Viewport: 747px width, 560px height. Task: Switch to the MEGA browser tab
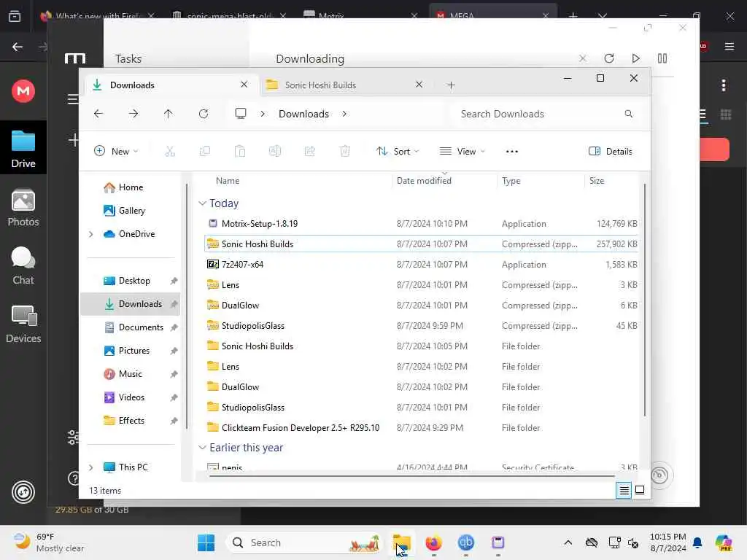pos(493,15)
